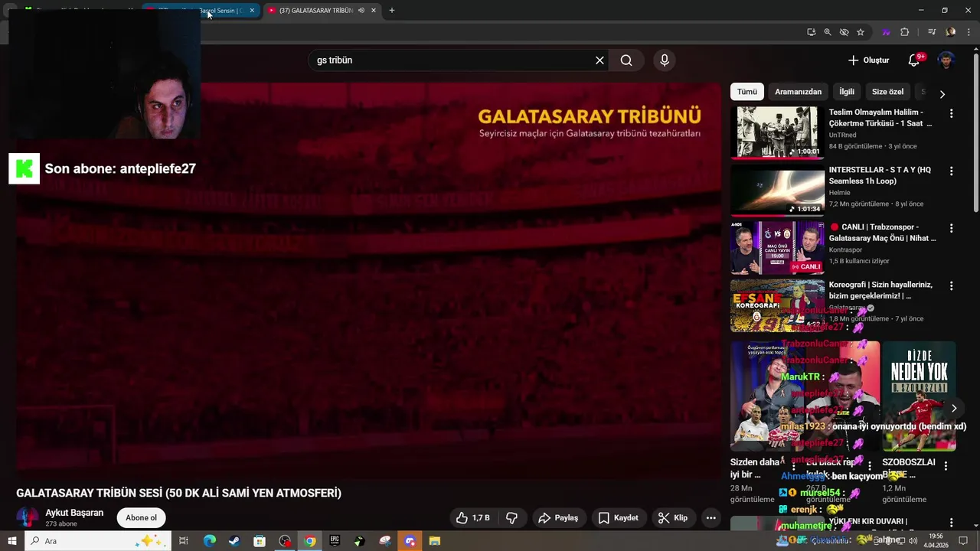
Task: Open a new browser tab
Action: point(392,11)
